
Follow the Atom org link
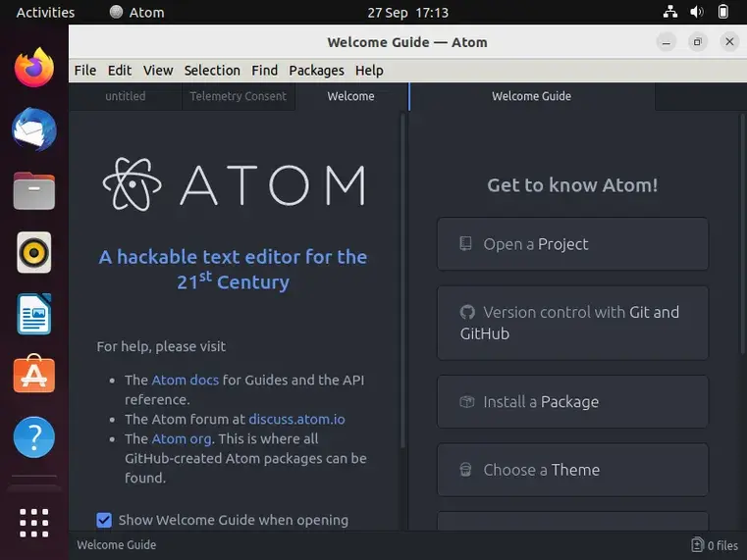coord(181,438)
